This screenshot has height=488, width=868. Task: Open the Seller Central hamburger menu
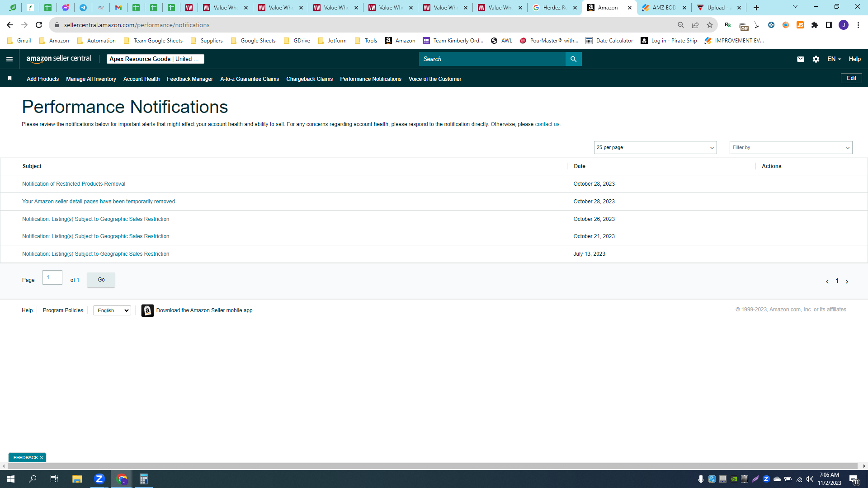point(9,59)
